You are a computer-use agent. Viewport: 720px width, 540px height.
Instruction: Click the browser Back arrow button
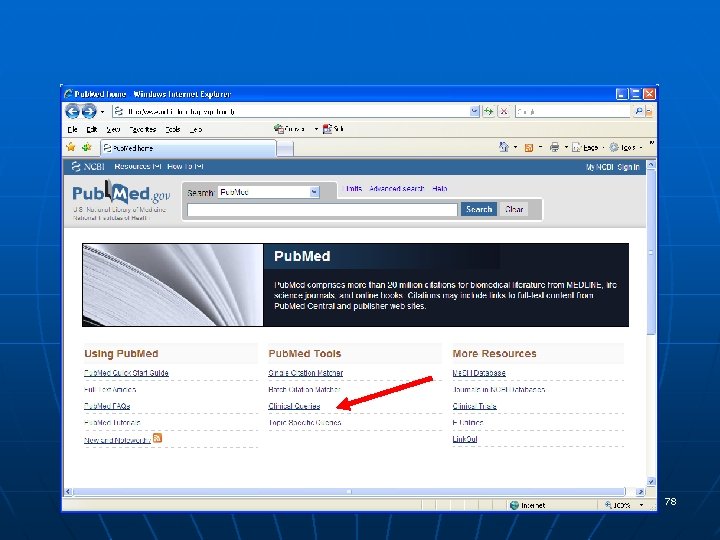click(73, 111)
